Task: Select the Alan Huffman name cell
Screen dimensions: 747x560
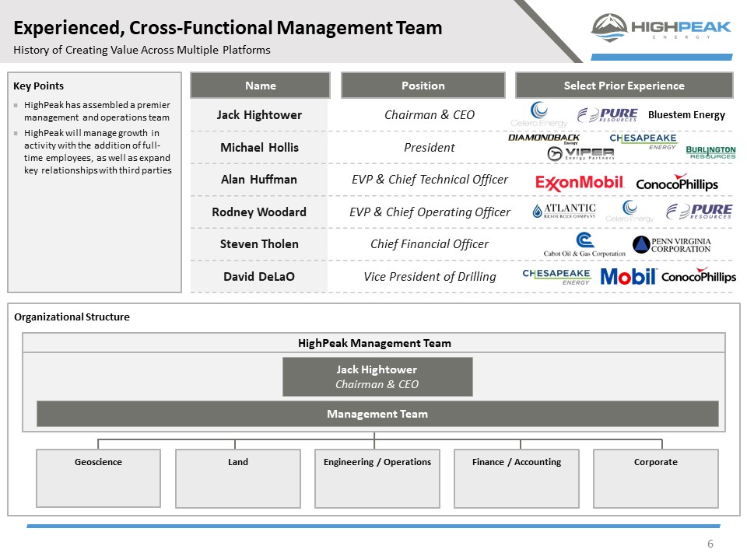Action: [259, 180]
